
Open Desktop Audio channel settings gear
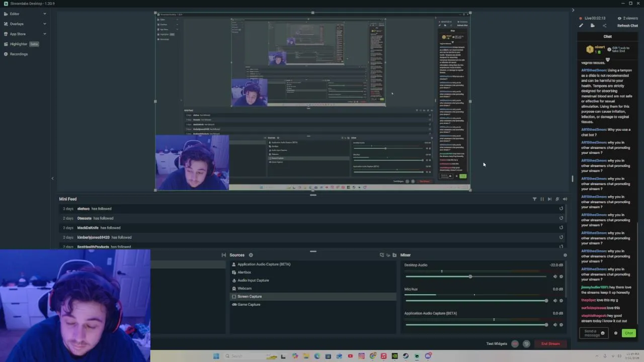pos(561,277)
